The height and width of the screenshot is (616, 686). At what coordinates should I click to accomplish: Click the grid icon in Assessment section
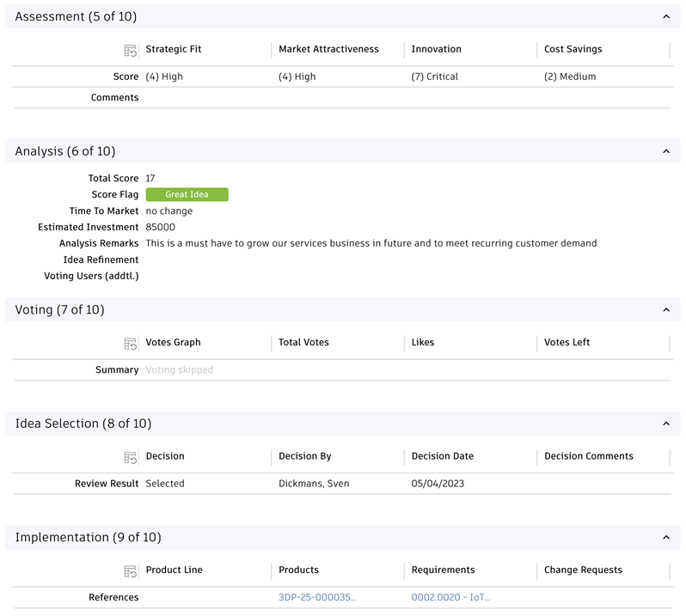click(x=130, y=51)
